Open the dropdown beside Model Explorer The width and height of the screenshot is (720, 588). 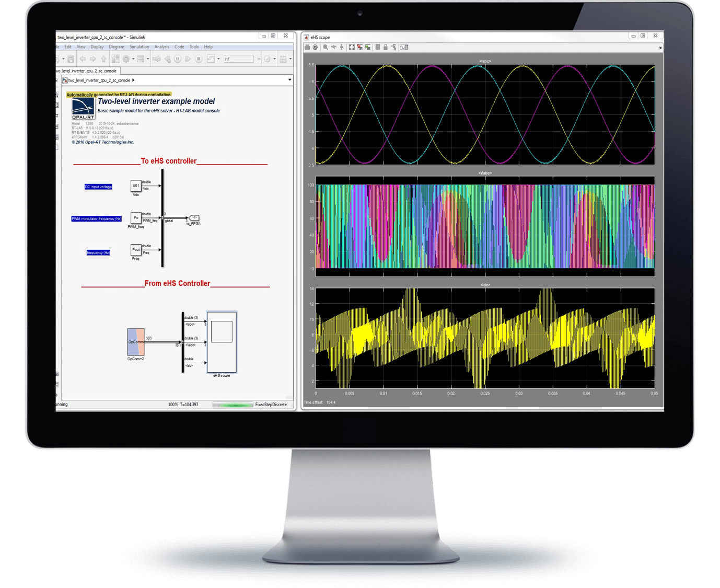point(148,59)
